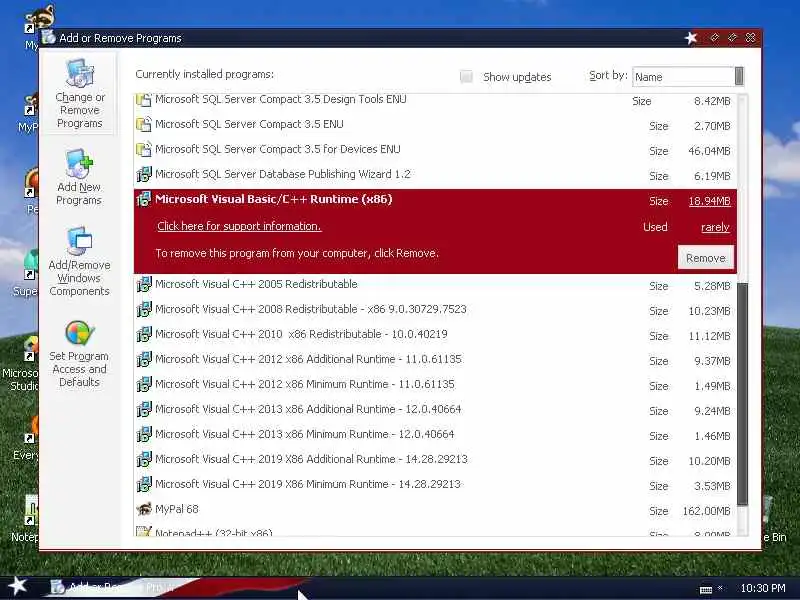Click the programs list scrollbar thumb

pos(742,394)
